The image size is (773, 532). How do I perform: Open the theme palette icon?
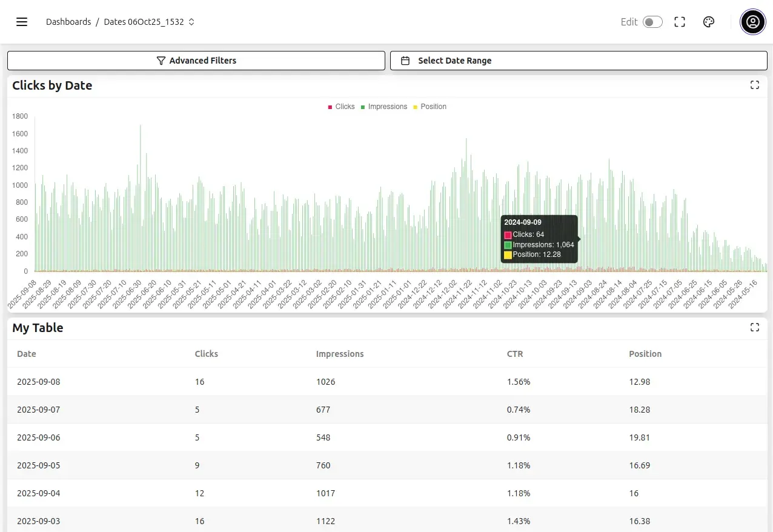coord(709,22)
